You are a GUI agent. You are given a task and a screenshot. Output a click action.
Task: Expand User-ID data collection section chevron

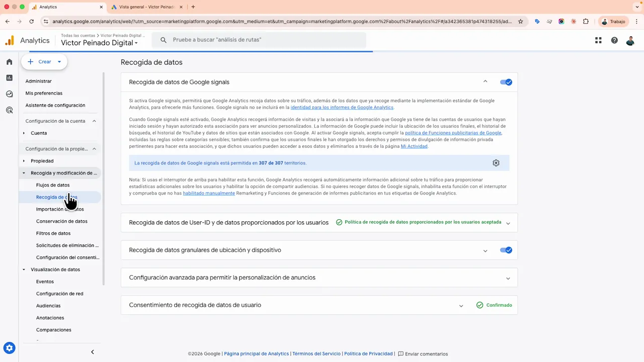[508, 223]
